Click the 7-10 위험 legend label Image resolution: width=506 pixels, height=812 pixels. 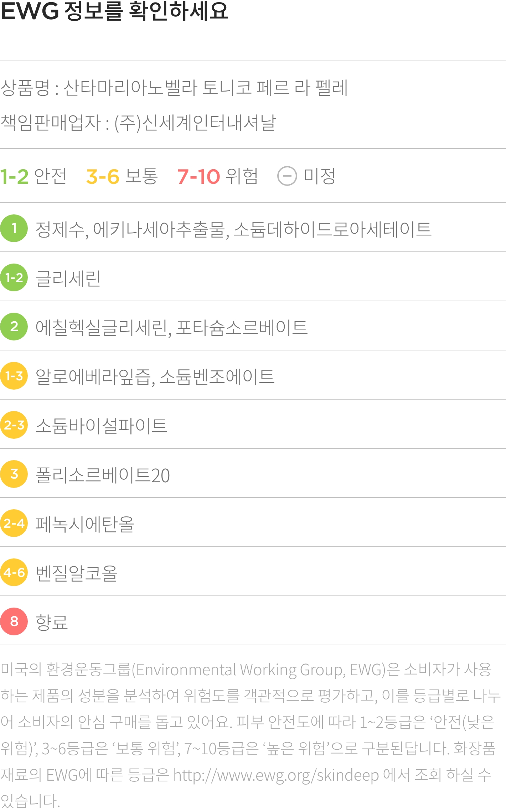tap(218, 176)
